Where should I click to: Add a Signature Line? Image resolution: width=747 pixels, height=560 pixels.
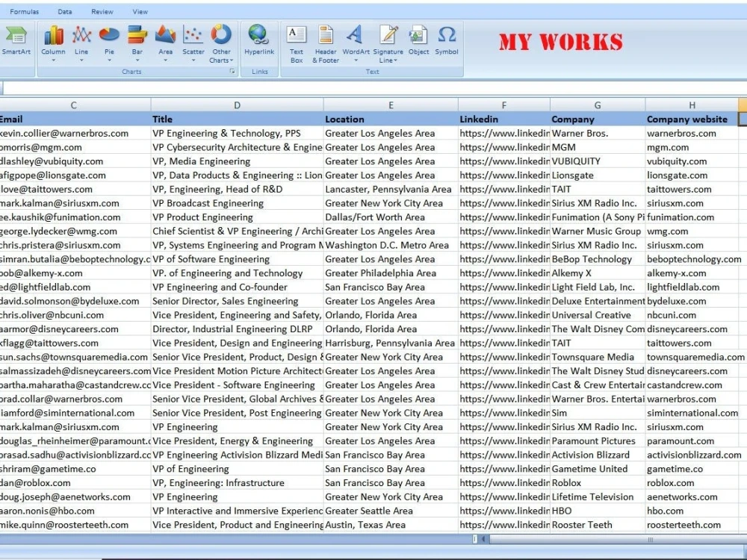point(388,44)
